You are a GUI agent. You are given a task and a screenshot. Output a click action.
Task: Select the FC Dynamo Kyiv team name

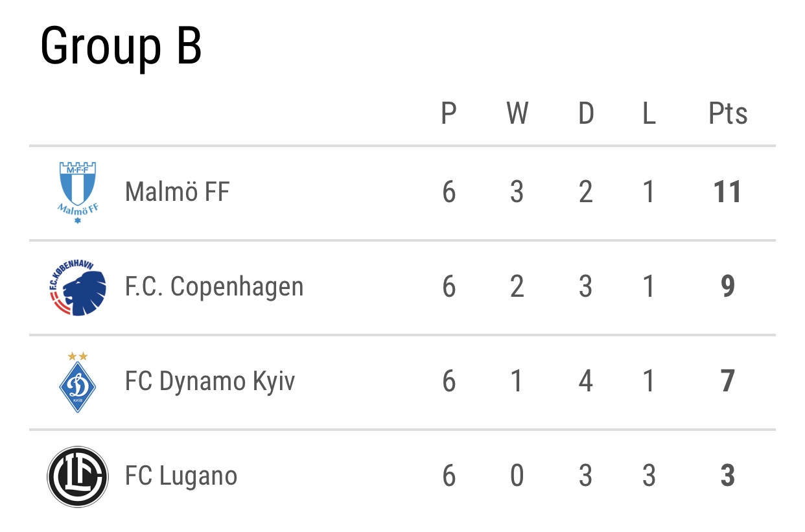(210, 382)
